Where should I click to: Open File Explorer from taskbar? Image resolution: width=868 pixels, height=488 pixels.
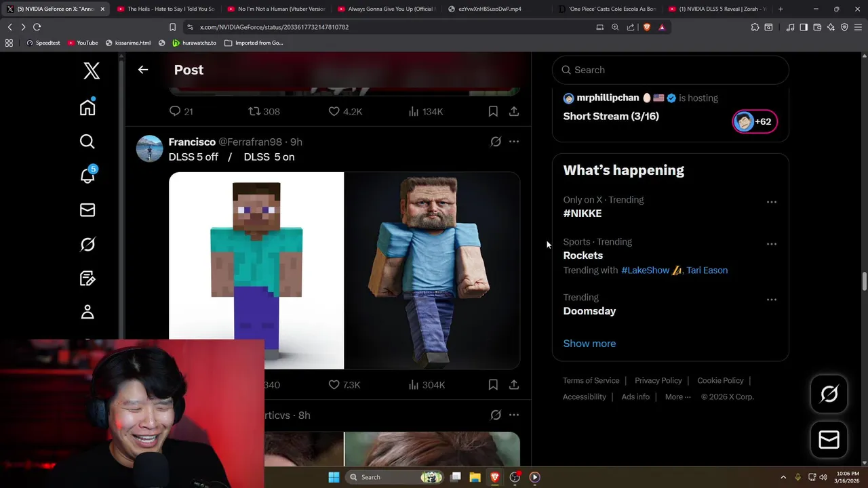point(475,477)
